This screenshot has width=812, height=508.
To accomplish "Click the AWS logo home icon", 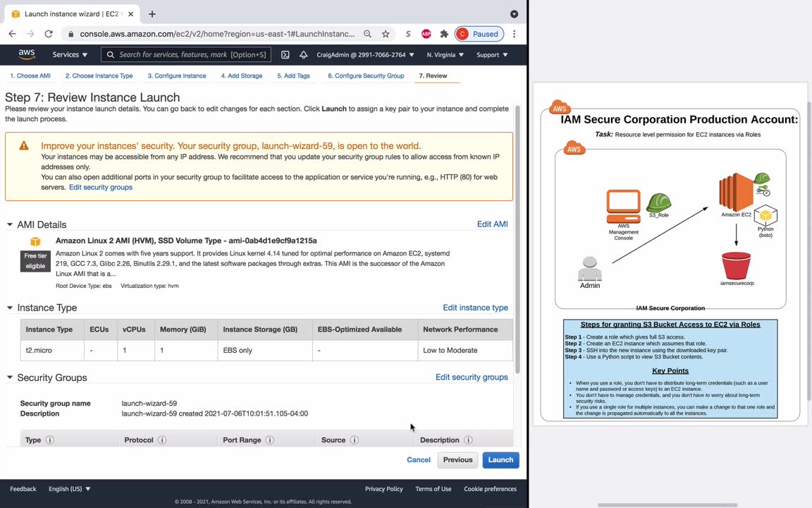I will pyautogui.click(x=26, y=54).
